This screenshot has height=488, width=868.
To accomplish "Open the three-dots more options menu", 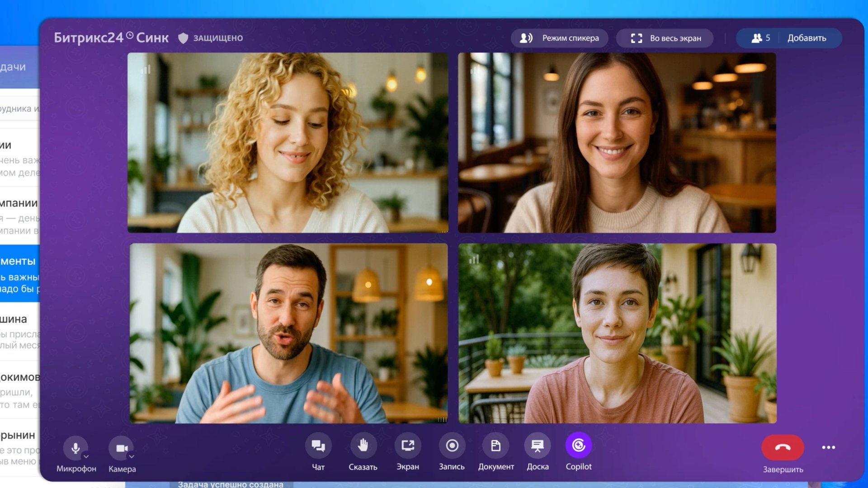I will click(828, 447).
